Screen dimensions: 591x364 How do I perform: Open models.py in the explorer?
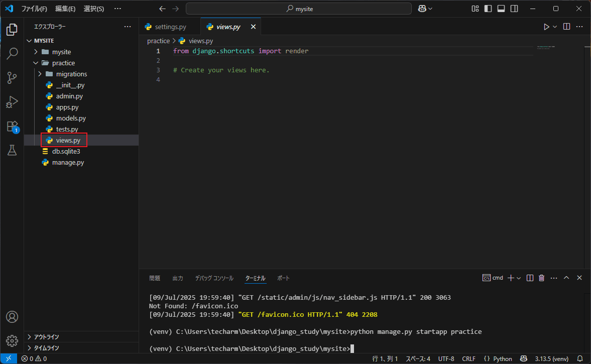(71, 118)
